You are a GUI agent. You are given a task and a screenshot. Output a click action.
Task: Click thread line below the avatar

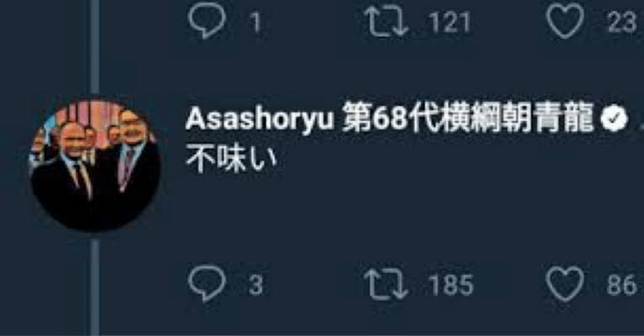[x=95, y=287]
